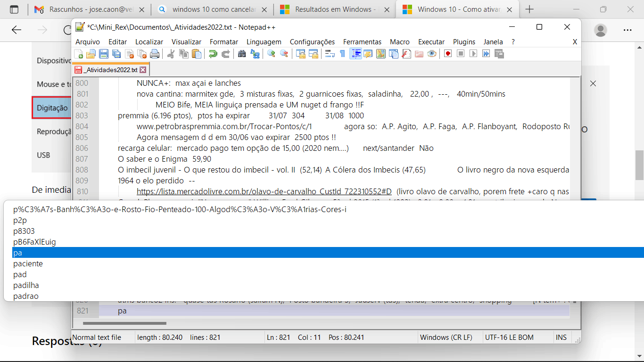Image resolution: width=644 pixels, height=362 pixels.
Task: Play back the recorded macro
Action: point(473,54)
